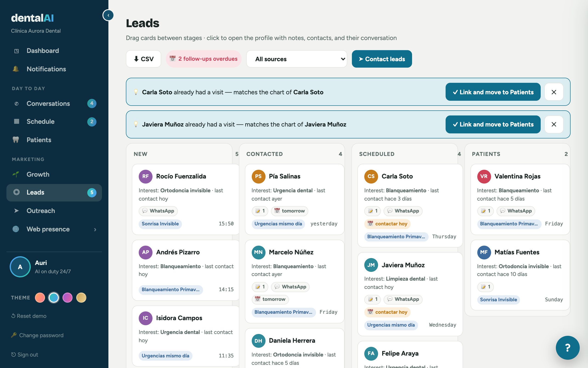Collapse the sidebar with the arrow button

(108, 15)
